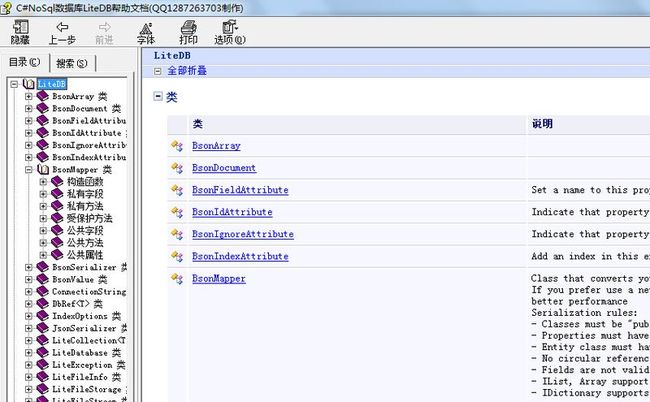Open the BsonArray link in class table

(x=216, y=146)
